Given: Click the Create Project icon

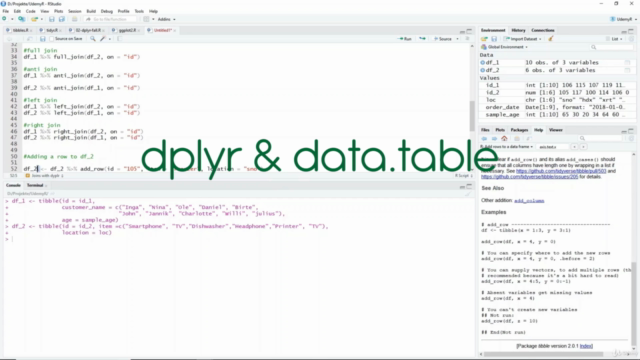Looking at the screenshot, I should pos(21,19).
